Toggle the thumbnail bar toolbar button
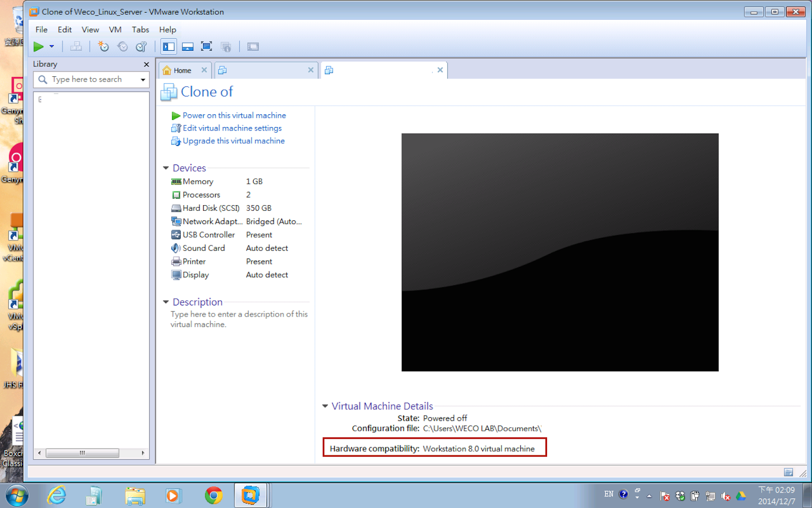This screenshot has height=508, width=812. click(188, 47)
